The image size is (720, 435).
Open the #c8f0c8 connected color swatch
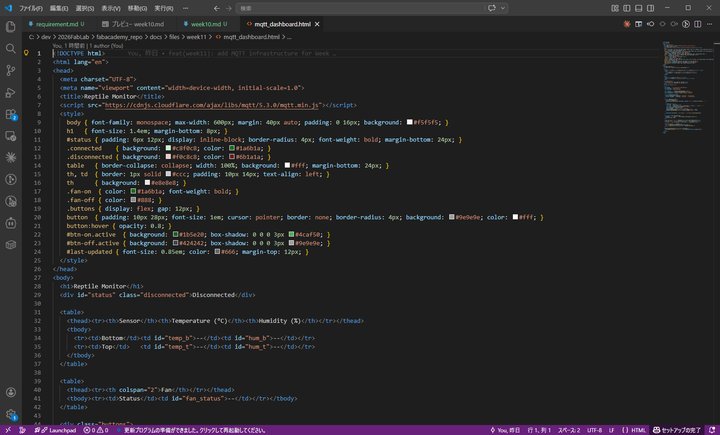[x=168, y=148]
